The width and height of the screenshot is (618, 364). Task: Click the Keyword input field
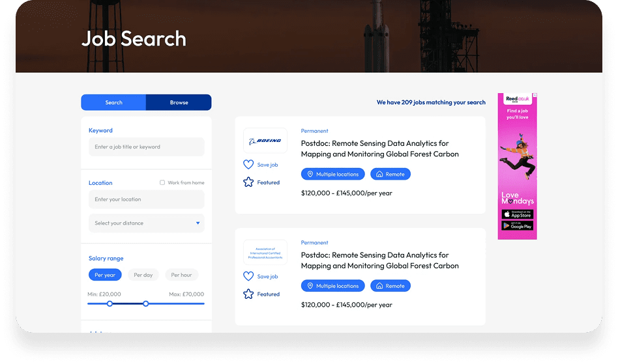coord(146,147)
